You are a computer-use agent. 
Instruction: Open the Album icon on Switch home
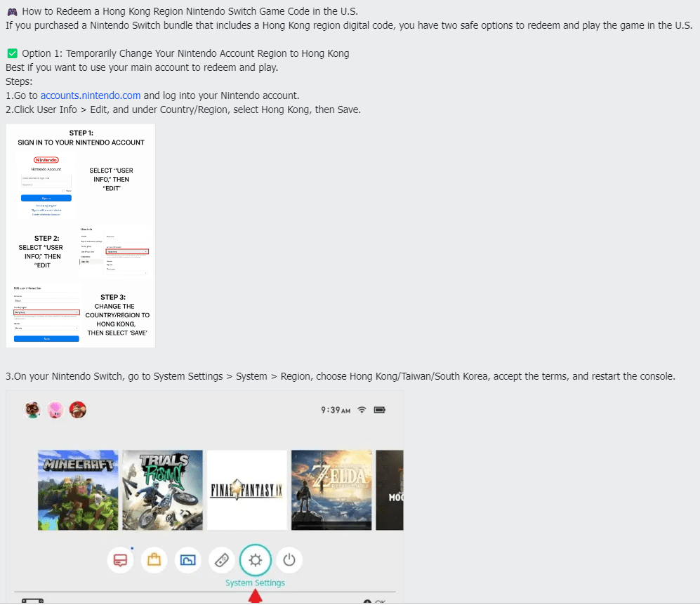pos(188,559)
